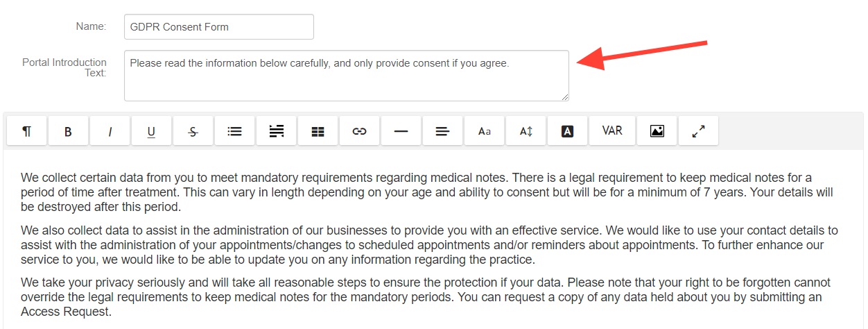Apply italic formatting
868x329 pixels.
(x=110, y=131)
